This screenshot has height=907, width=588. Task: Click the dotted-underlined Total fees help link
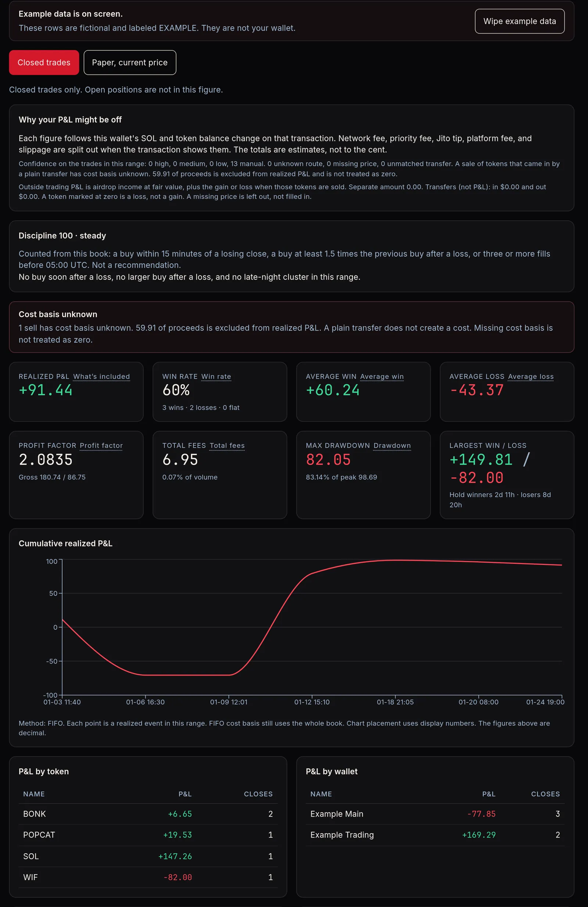(x=227, y=445)
